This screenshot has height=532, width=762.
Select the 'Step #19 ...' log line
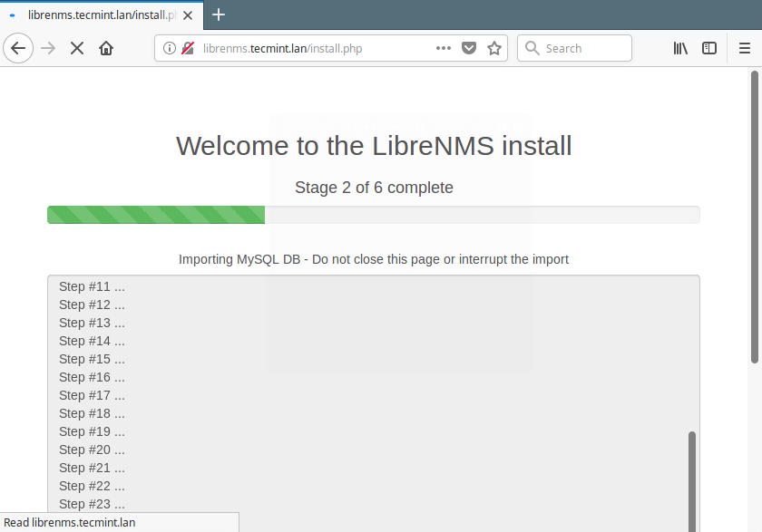click(92, 431)
